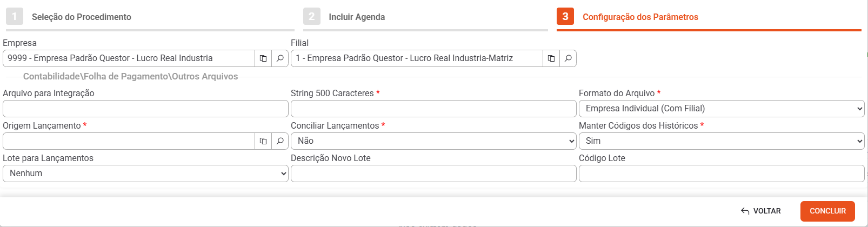Screen dimensions: 868x227
Task: Expand the Lote para Lançamentos dropdown
Action: click(145, 173)
